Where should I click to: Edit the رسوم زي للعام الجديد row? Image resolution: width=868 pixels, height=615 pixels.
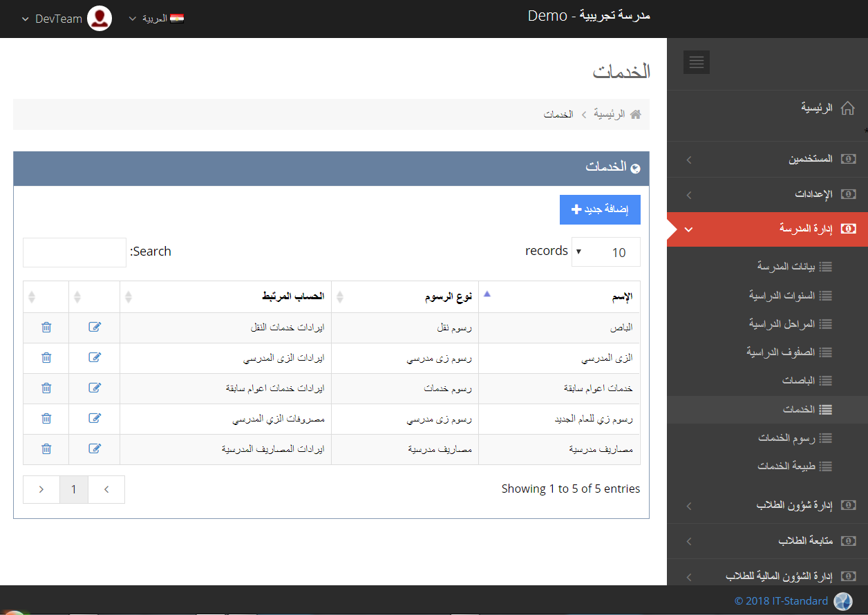[x=95, y=418]
